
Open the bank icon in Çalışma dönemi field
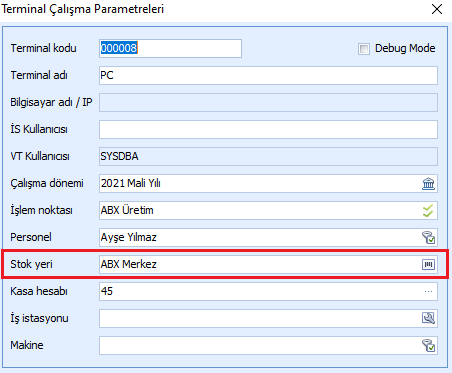428,184
